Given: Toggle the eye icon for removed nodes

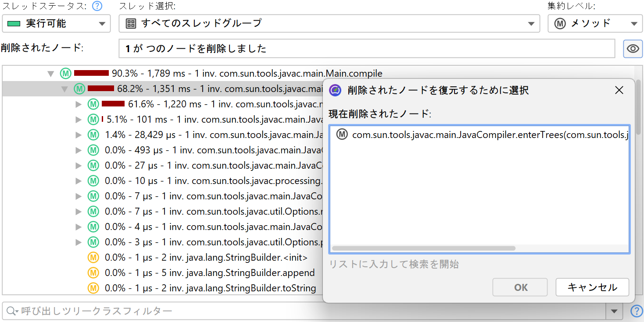Looking at the screenshot, I should tap(633, 49).
